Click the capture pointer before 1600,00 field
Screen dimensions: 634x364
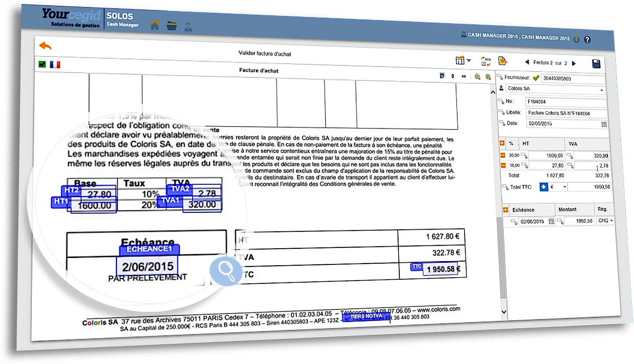524,155
